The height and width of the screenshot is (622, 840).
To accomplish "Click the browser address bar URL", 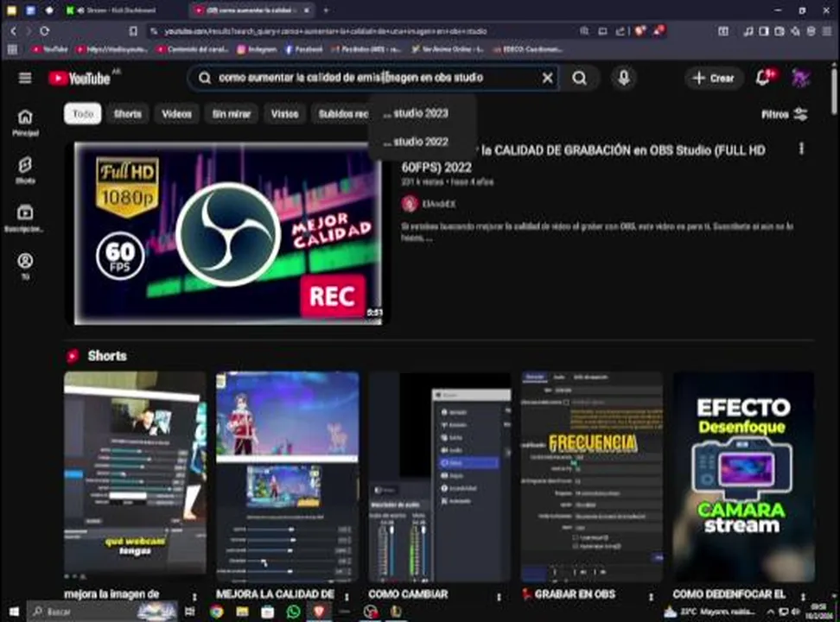I will click(x=325, y=31).
